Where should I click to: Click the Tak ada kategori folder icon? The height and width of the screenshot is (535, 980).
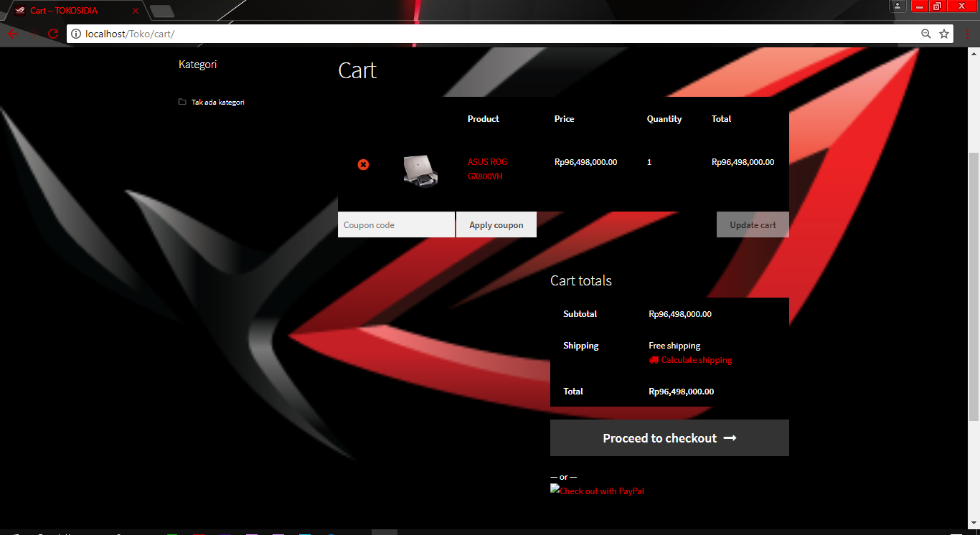(x=182, y=102)
